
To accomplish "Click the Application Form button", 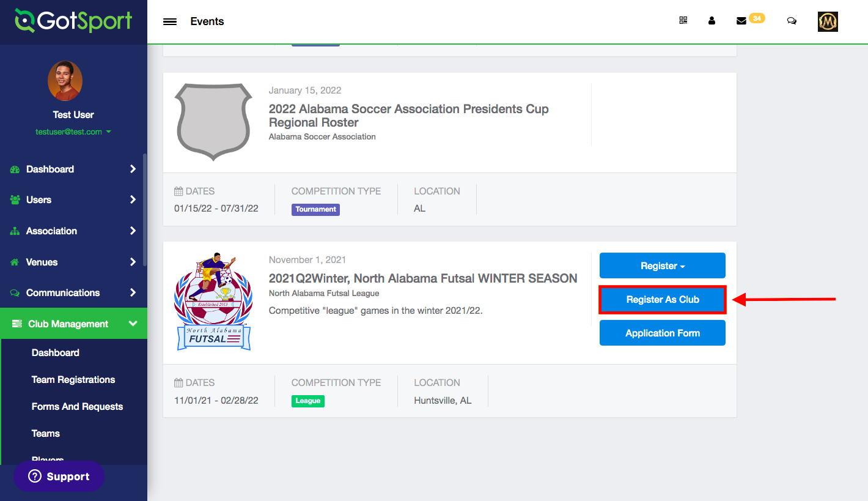I will point(663,333).
